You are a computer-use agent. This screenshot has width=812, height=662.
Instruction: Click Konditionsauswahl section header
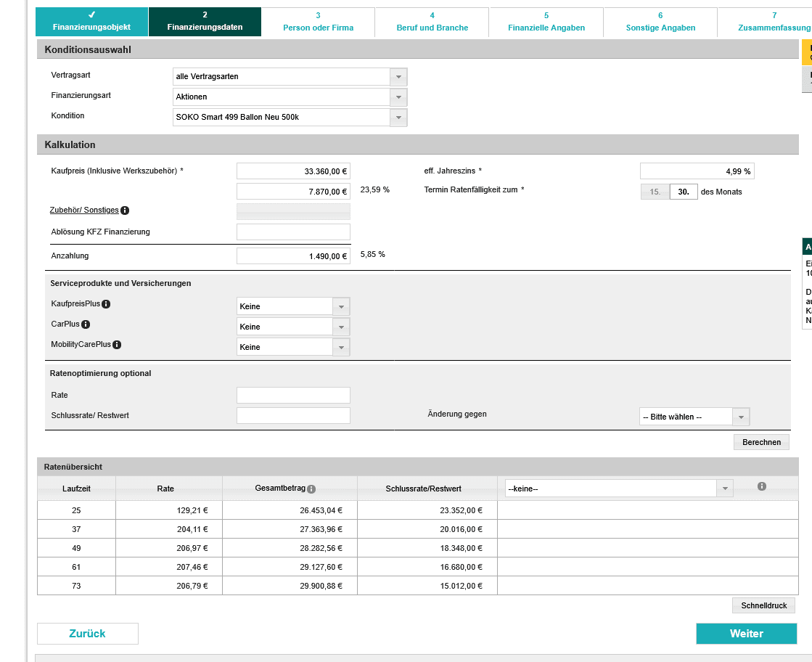417,49
